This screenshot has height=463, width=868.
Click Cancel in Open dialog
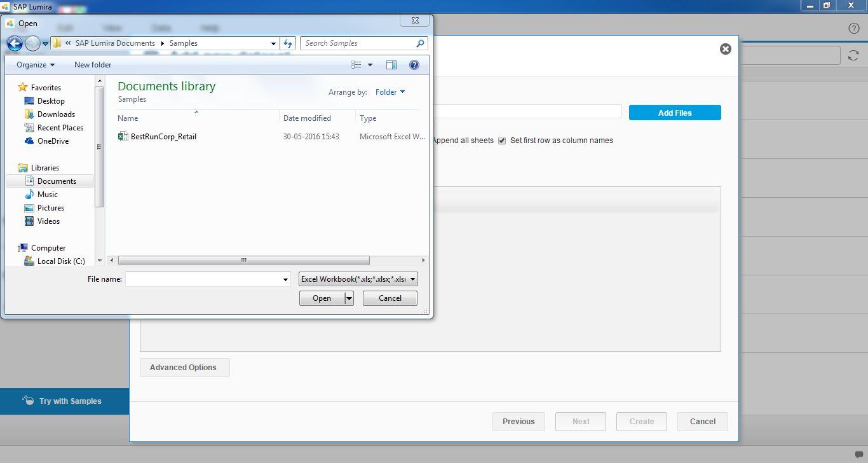(x=390, y=298)
